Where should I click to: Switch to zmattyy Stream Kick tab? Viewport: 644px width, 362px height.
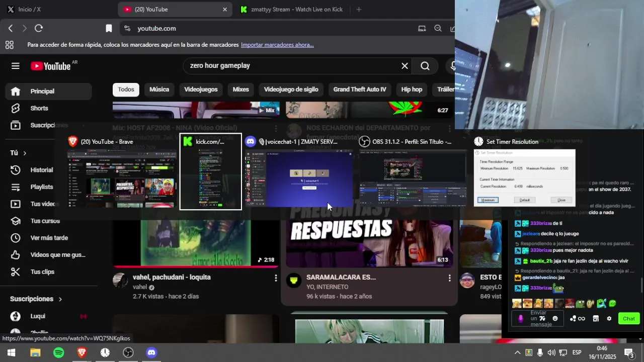(292, 10)
